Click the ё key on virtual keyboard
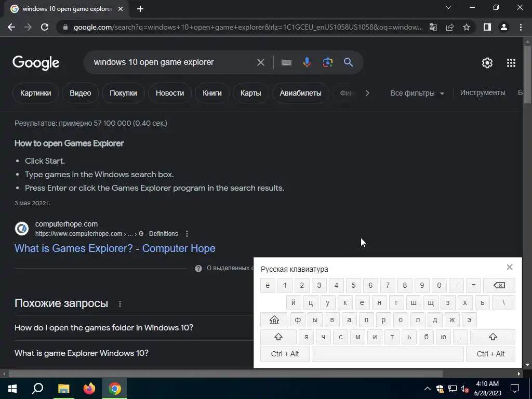This screenshot has height=399, width=532. click(x=268, y=285)
